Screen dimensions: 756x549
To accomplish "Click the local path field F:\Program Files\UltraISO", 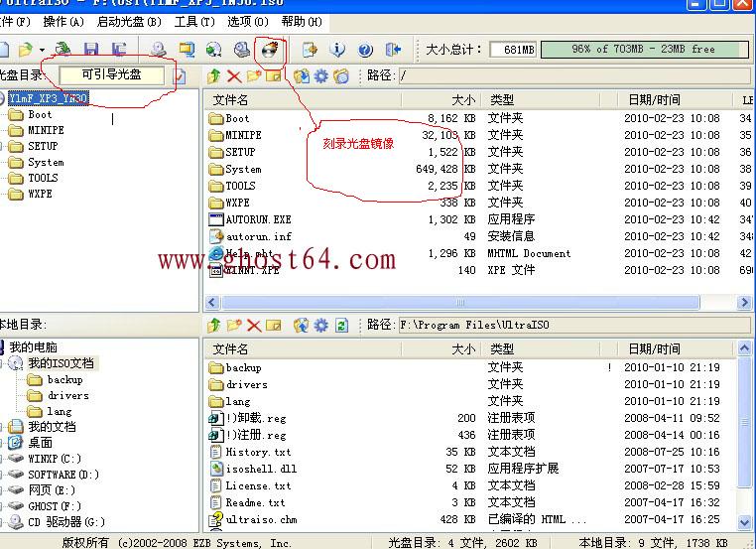I will (573, 326).
